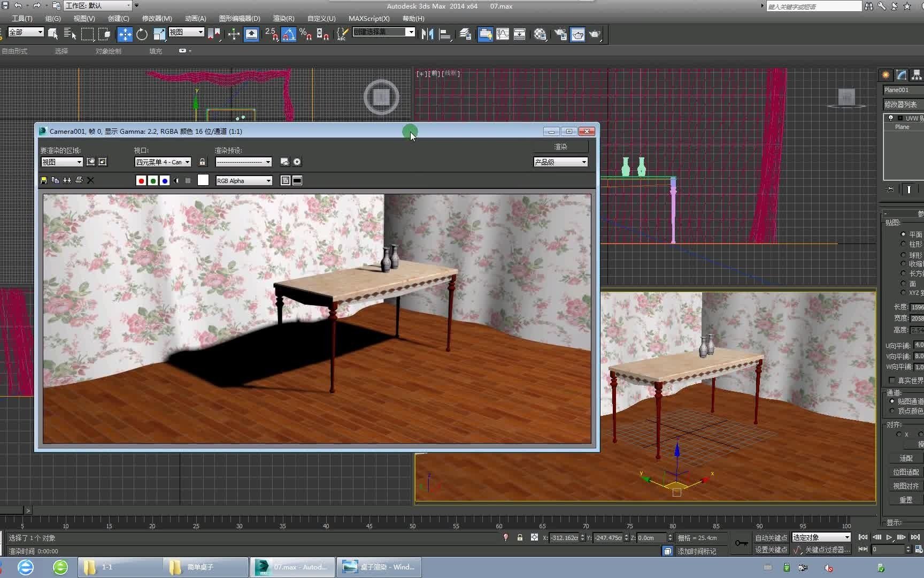
Task: Print the rendered image
Action: point(79,180)
